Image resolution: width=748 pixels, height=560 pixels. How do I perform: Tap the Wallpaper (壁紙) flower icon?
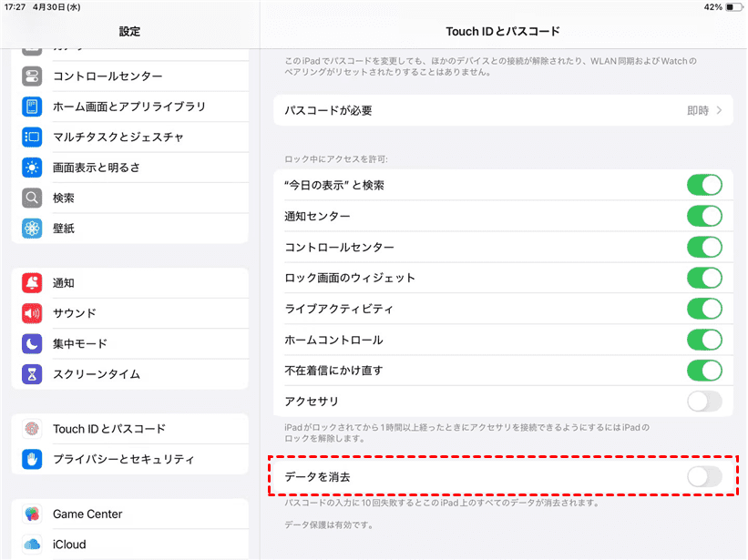click(33, 228)
